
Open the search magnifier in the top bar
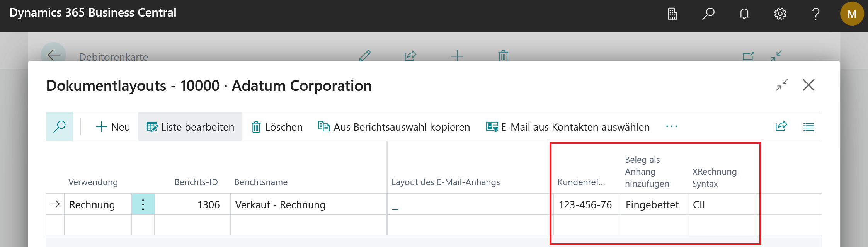pos(708,14)
